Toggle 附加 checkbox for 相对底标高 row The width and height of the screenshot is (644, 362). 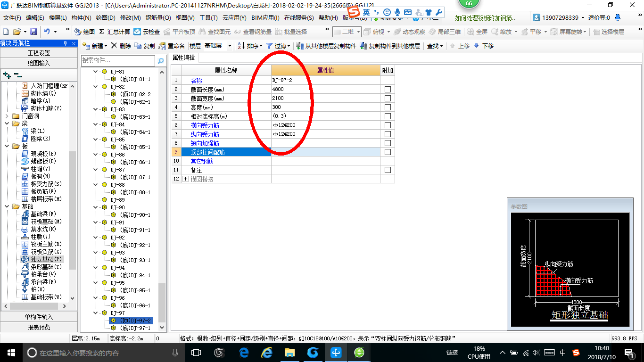(x=388, y=116)
